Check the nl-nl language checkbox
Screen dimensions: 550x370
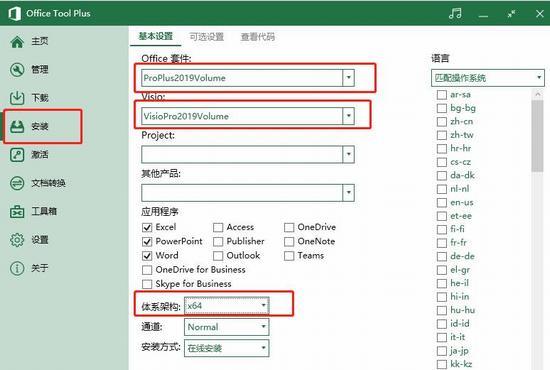(x=442, y=189)
